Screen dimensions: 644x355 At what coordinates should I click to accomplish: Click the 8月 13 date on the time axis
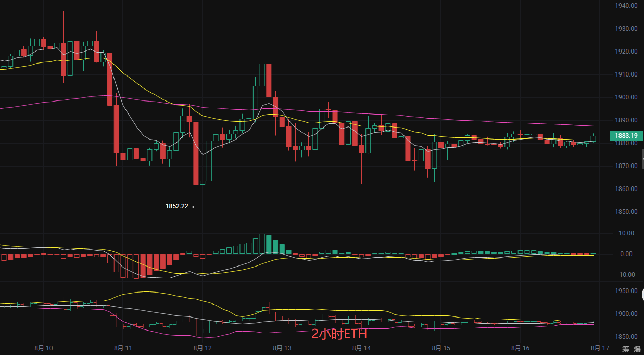[282, 348]
